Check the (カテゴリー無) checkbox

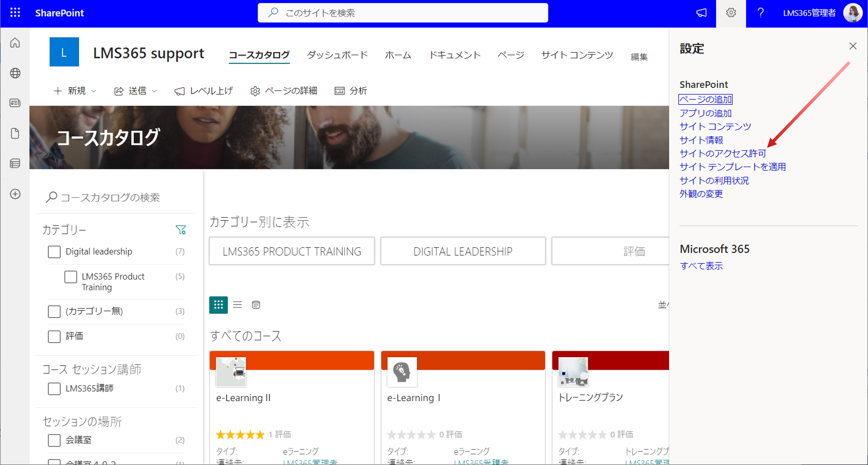coord(54,311)
